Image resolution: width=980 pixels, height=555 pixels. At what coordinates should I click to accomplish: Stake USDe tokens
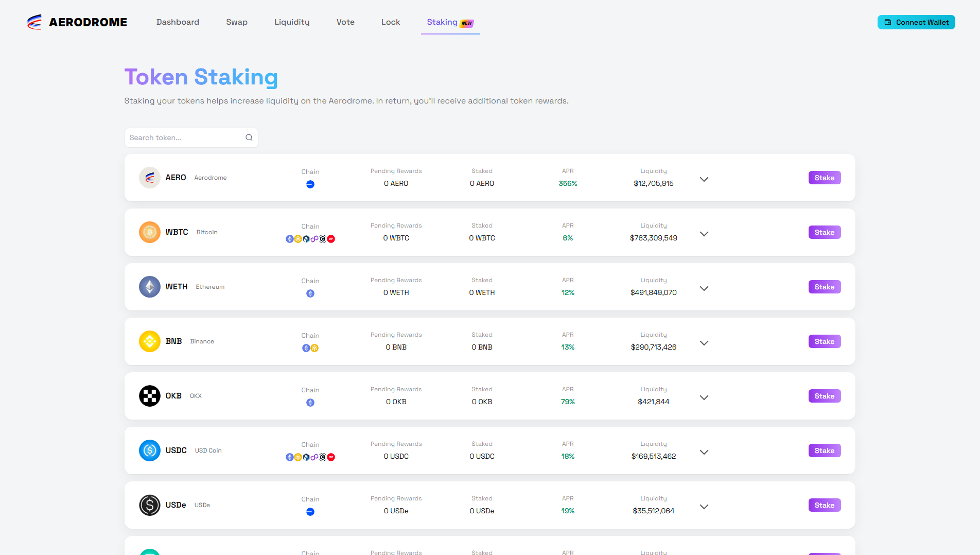[x=825, y=505]
